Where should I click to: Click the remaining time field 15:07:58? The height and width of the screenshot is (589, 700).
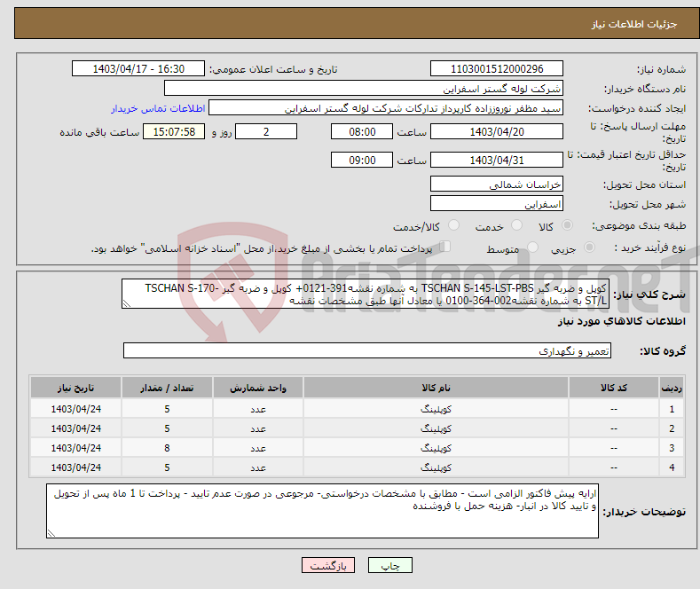click(x=174, y=131)
